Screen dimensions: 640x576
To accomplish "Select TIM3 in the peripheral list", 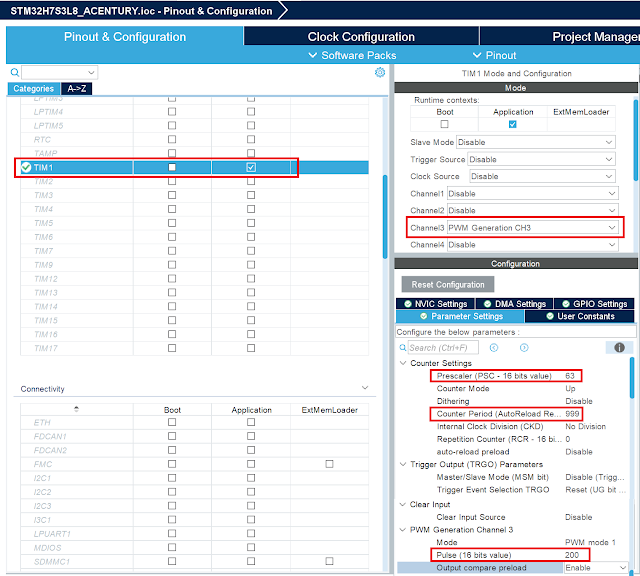I will click(44, 195).
